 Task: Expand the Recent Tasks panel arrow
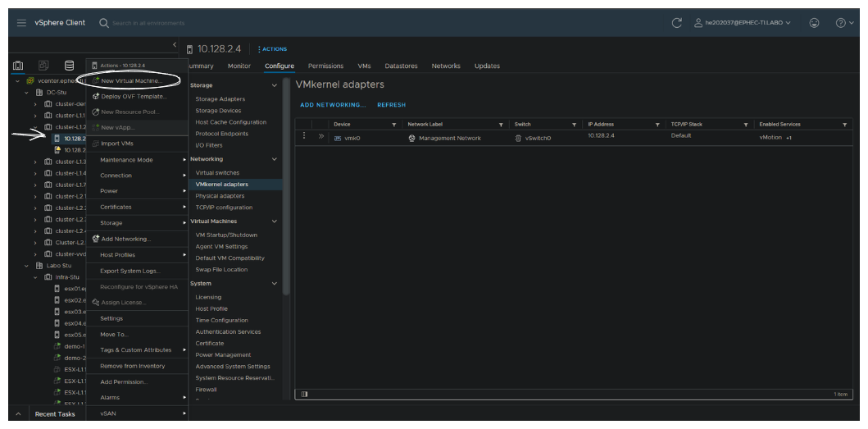[x=18, y=414]
